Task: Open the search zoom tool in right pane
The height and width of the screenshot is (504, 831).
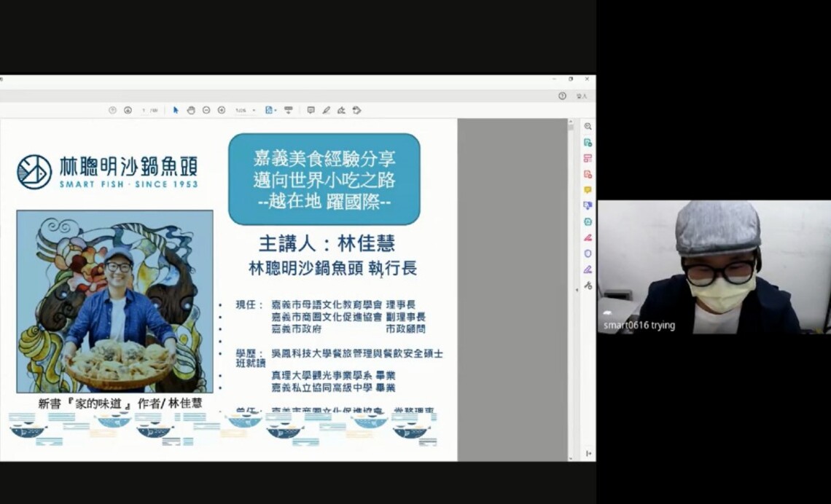Action: (588, 127)
